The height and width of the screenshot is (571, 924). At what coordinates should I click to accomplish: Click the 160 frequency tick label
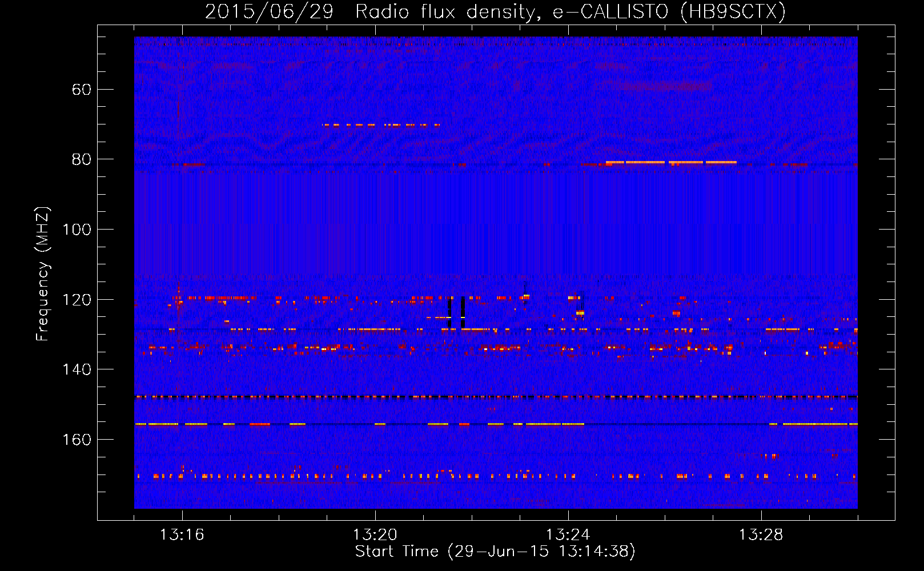coord(77,440)
